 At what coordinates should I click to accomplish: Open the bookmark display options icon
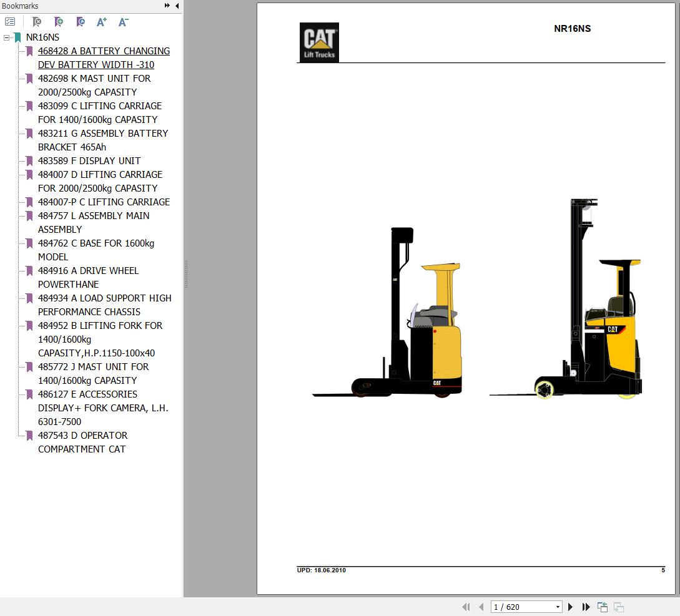pyautogui.click(x=10, y=21)
